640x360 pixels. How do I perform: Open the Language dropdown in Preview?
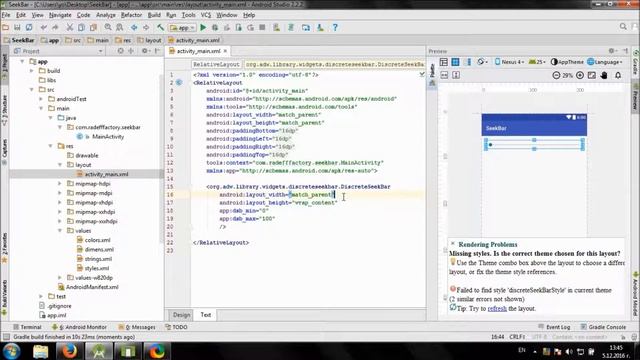click(605, 62)
